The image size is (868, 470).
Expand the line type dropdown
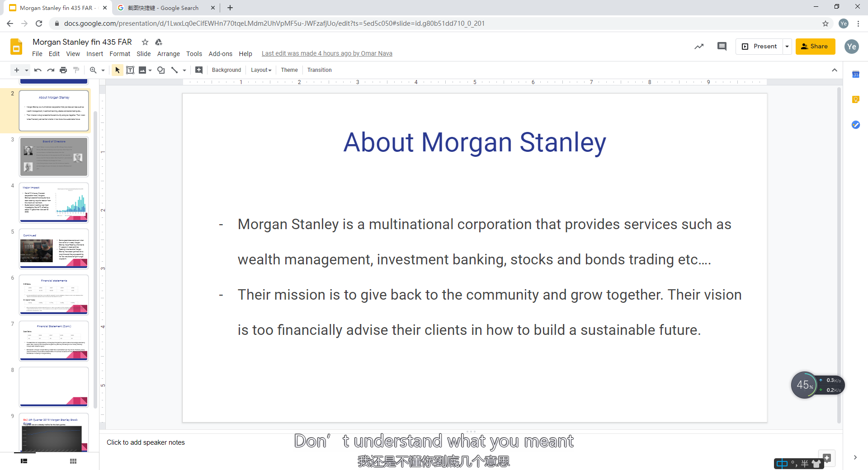(x=184, y=70)
